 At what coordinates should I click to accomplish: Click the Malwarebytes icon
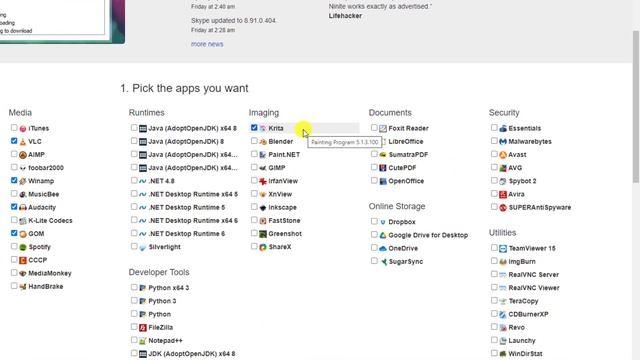click(503, 142)
